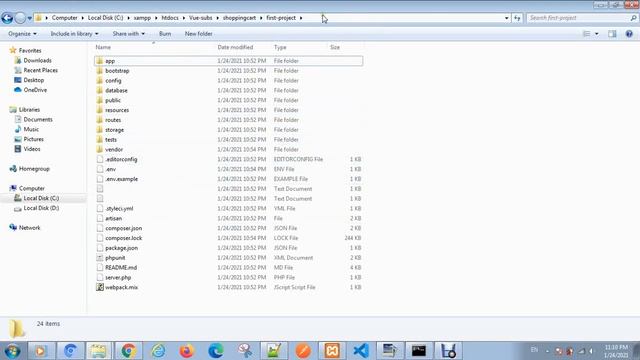The image size is (640, 360).
Task: Select webpack.mix script file icon
Action: (x=100, y=287)
